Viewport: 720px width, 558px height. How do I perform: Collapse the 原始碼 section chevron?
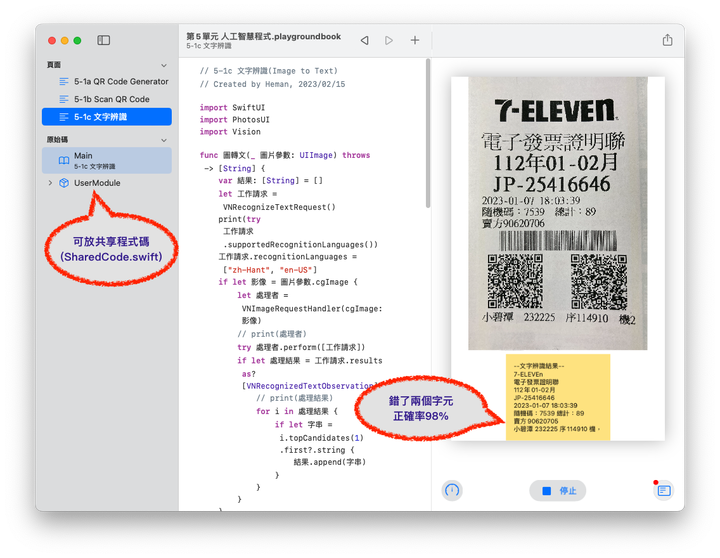pos(164,139)
